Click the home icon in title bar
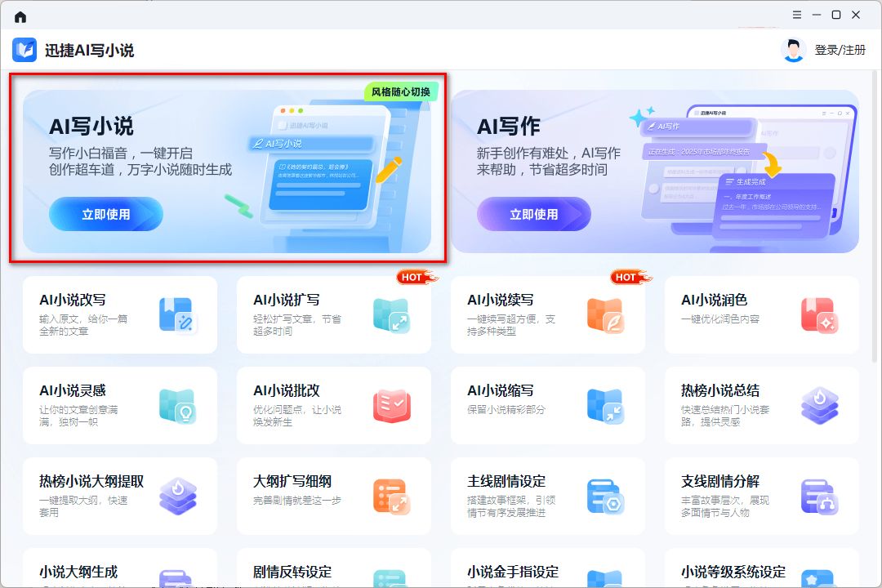The width and height of the screenshot is (882, 588). (x=20, y=17)
